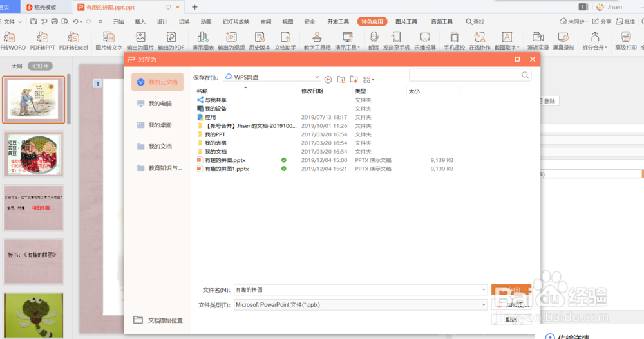The width and height of the screenshot is (644, 339).
Task: Expand the 文件名 dropdown arrow
Action: 484,289
